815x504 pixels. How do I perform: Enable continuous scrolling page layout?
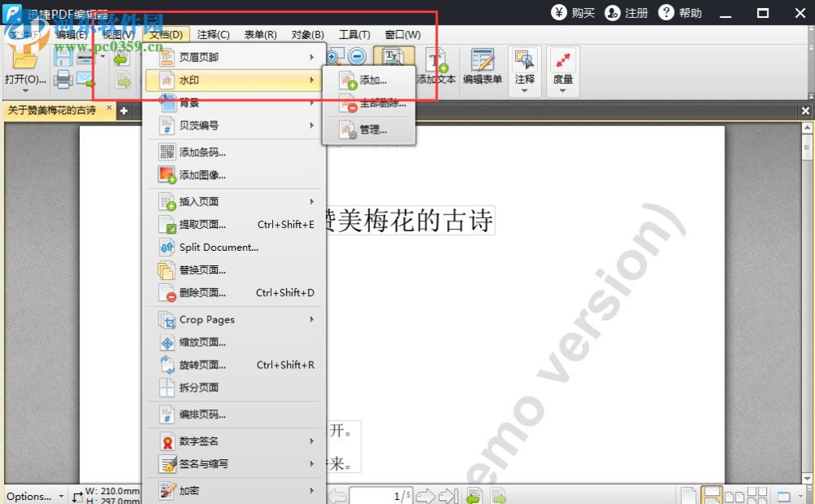click(711, 495)
